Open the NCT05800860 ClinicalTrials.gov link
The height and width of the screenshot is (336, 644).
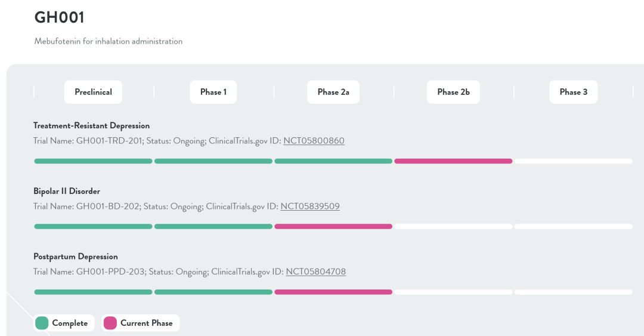(314, 141)
